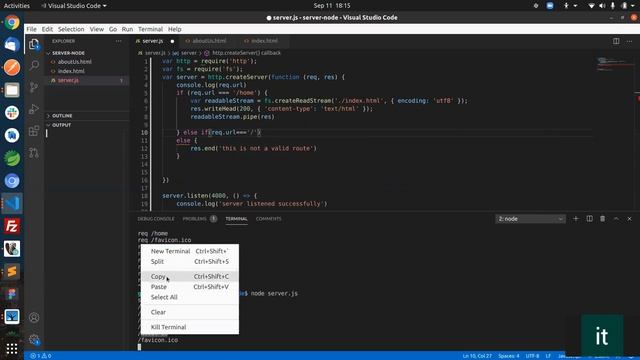Choose Split in the context menu
640x360 pixels.
[x=190, y=262]
